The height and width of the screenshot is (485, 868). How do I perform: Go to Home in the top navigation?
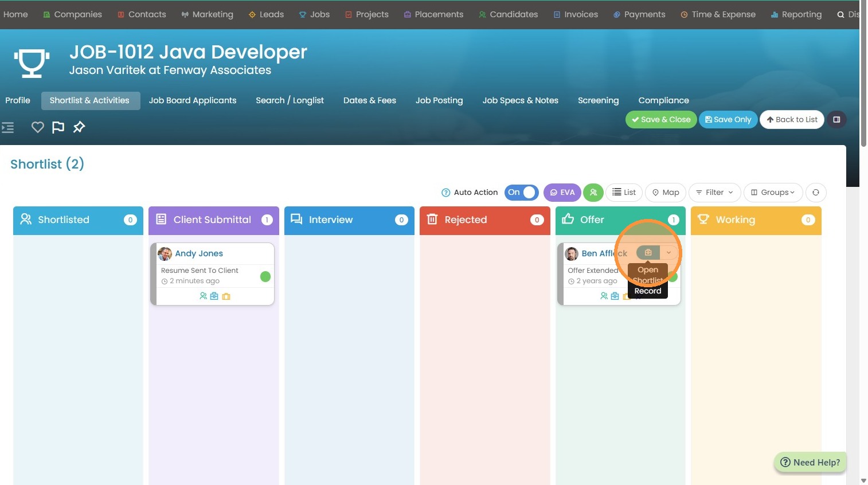point(15,14)
